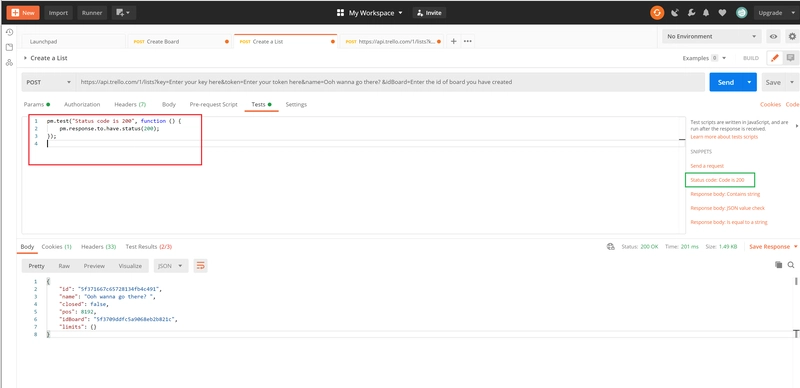800x388 pixels.
Task: Open the user avatar menu
Action: (x=741, y=13)
